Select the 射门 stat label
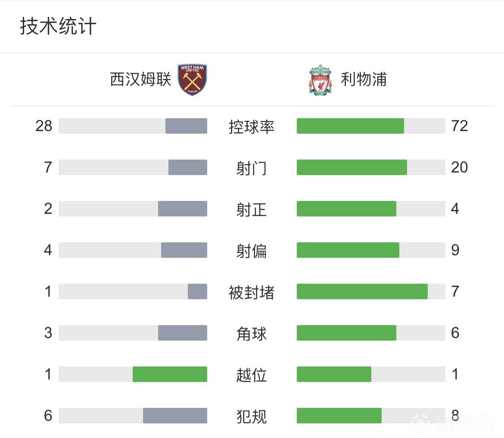This screenshot has height=438, width=504. coord(252,168)
